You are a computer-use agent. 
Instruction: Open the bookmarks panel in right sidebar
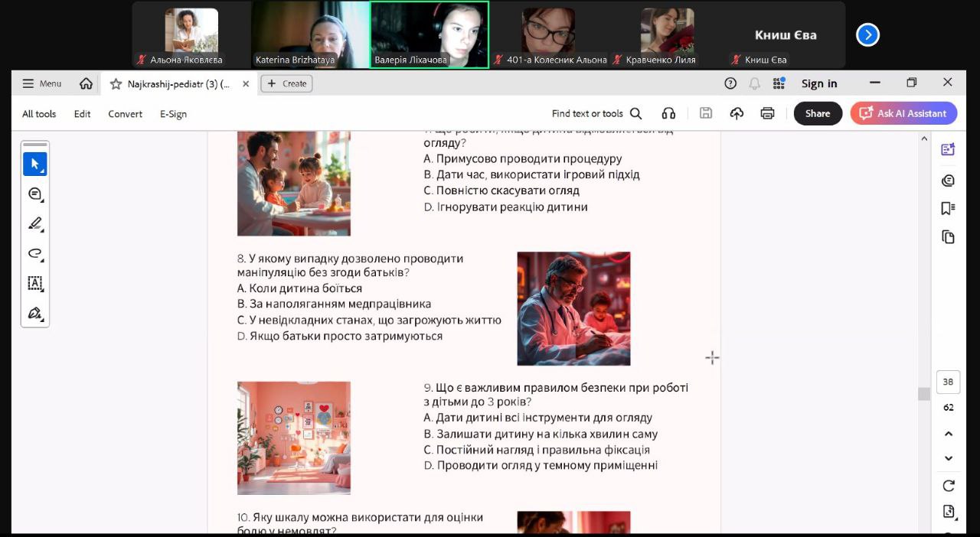(948, 209)
